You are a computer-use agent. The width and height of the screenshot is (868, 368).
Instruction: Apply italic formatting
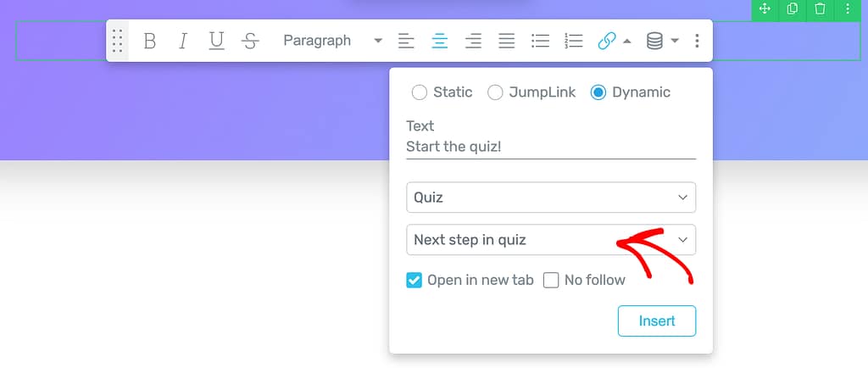[182, 41]
